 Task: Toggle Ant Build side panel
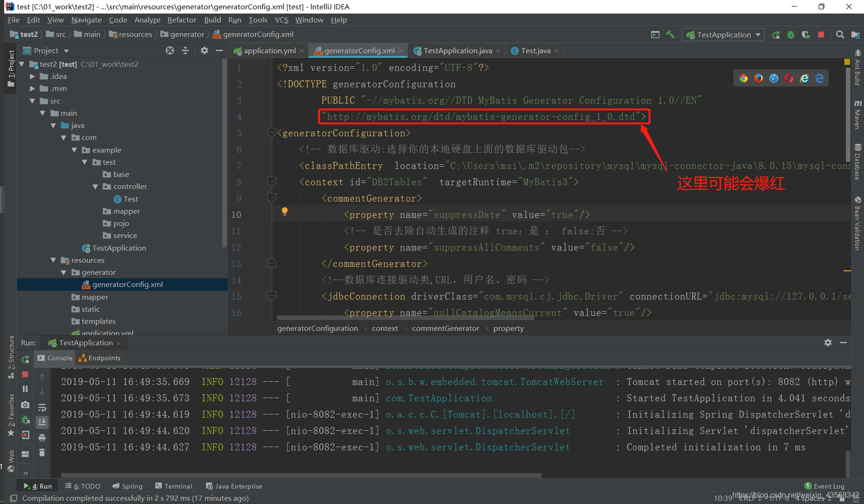[x=857, y=67]
